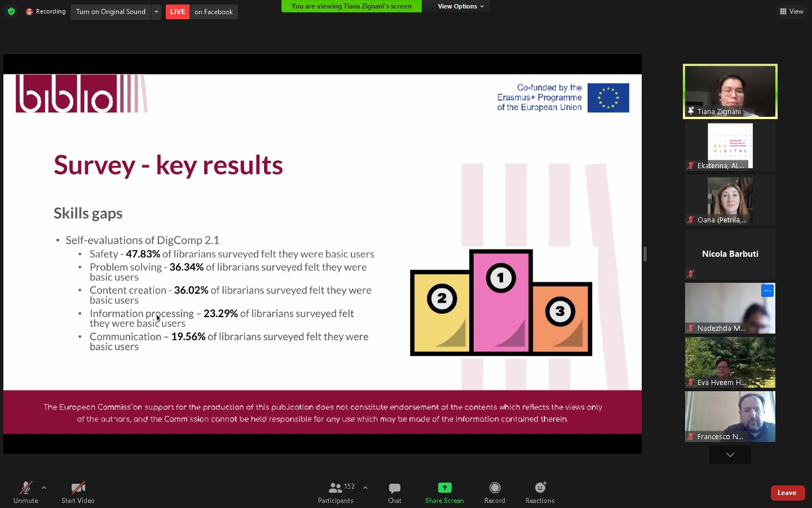
Task: Select Tiana Zignani's video thumbnail
Action: [730, 91]
